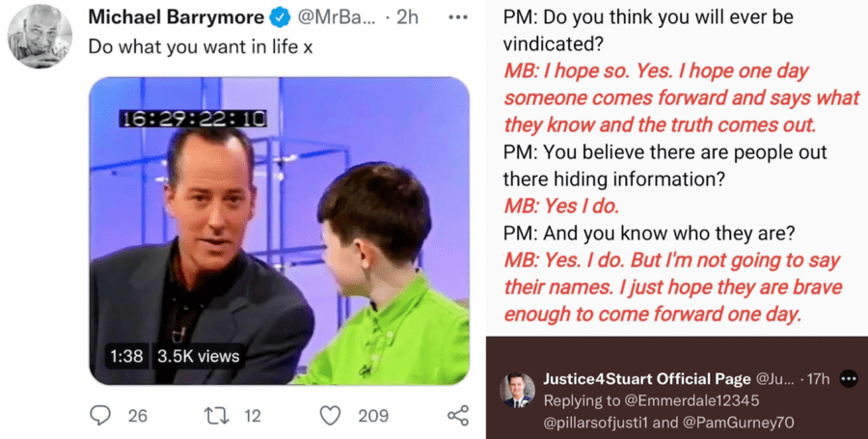Play the video of the man and boy
868x439 pixels.
280,232
